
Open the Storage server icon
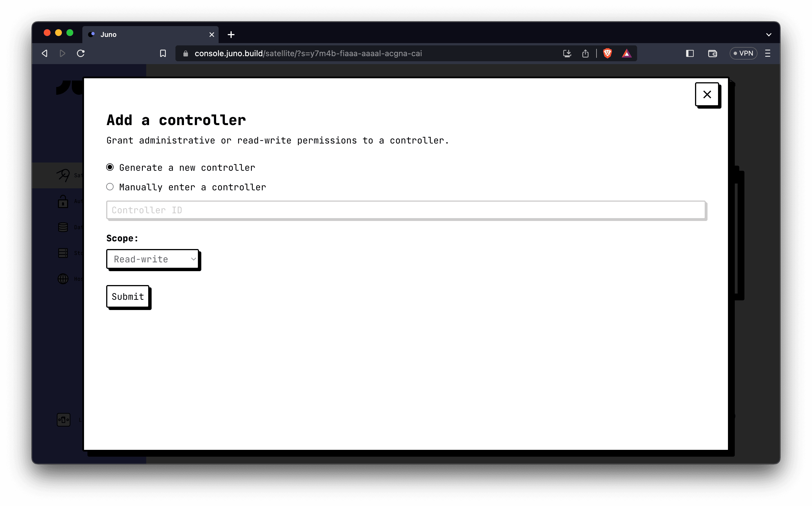pos(64,253)
